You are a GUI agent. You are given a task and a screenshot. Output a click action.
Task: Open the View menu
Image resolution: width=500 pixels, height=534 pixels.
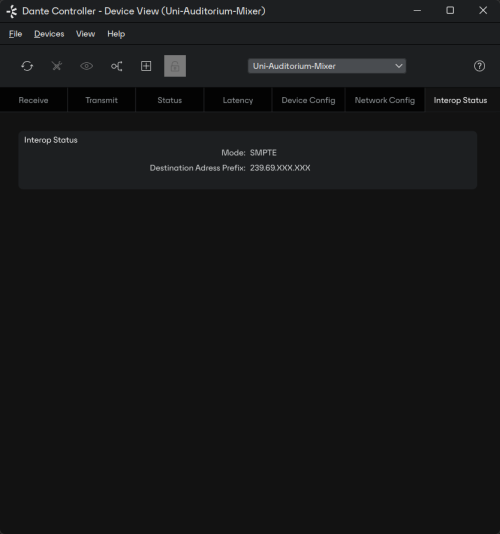pos(85,34)
